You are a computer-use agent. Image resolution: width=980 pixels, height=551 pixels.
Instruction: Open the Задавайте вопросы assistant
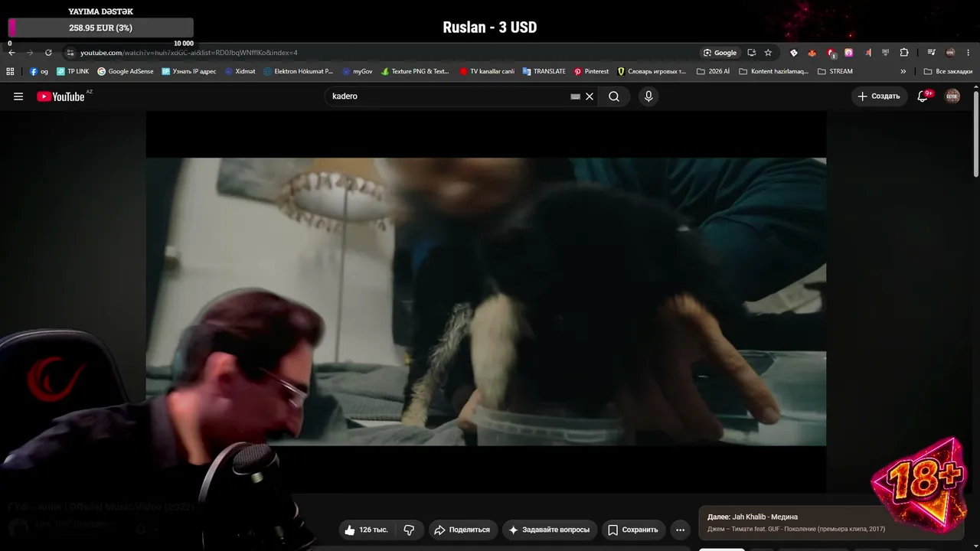click(549, 530)
